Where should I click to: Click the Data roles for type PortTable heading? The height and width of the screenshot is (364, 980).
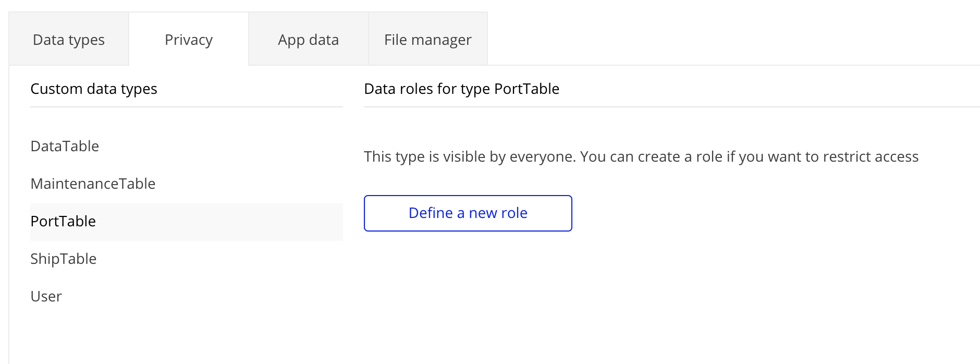[462, 89]
